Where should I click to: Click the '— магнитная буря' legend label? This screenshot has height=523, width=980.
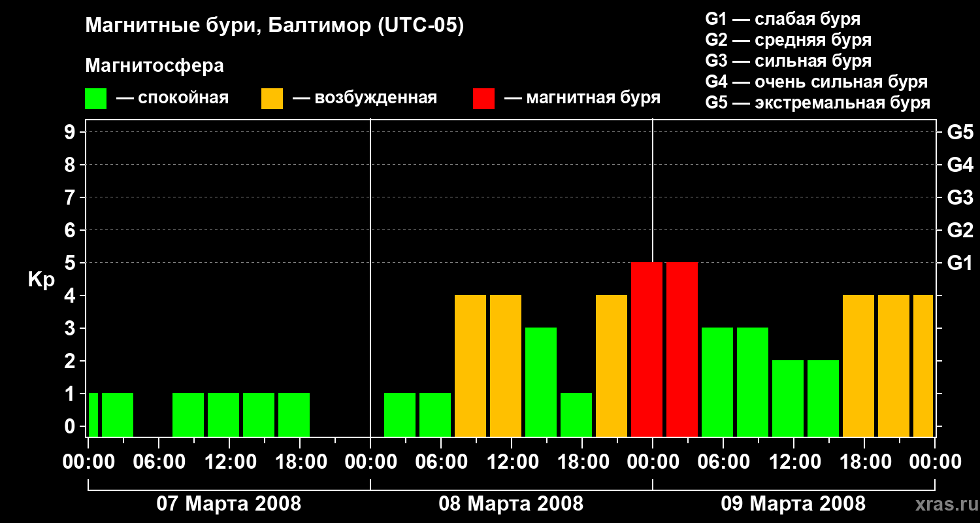click(x=583, y=98)
